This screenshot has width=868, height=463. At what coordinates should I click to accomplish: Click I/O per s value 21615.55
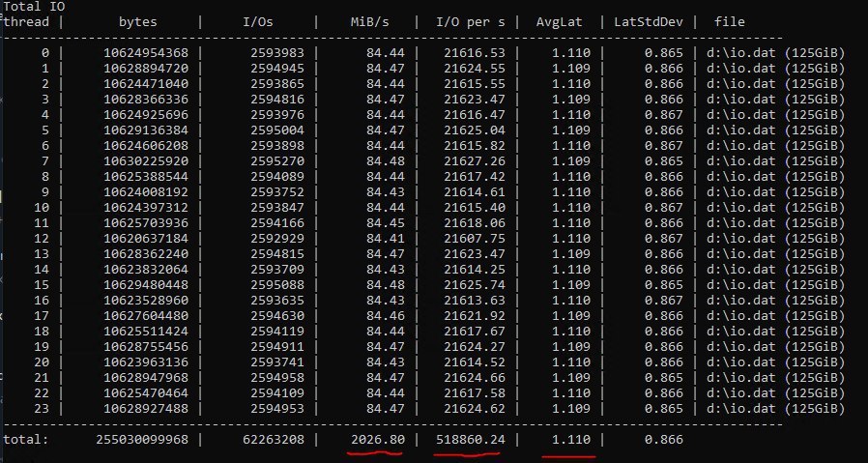pyautogui.click(x=475, y=84)
